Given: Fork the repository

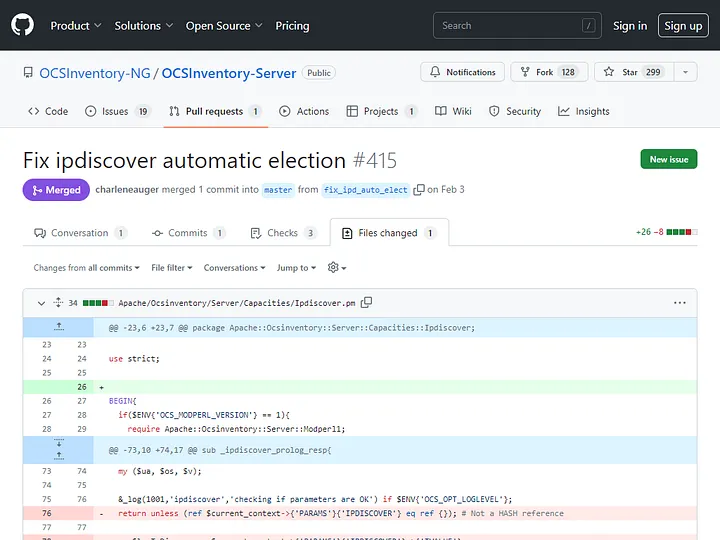Looking at the screenshot, I should pos(549,72).
